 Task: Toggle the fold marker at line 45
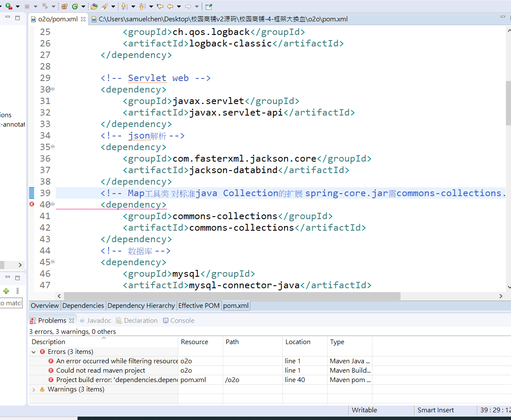coord(53,262)
